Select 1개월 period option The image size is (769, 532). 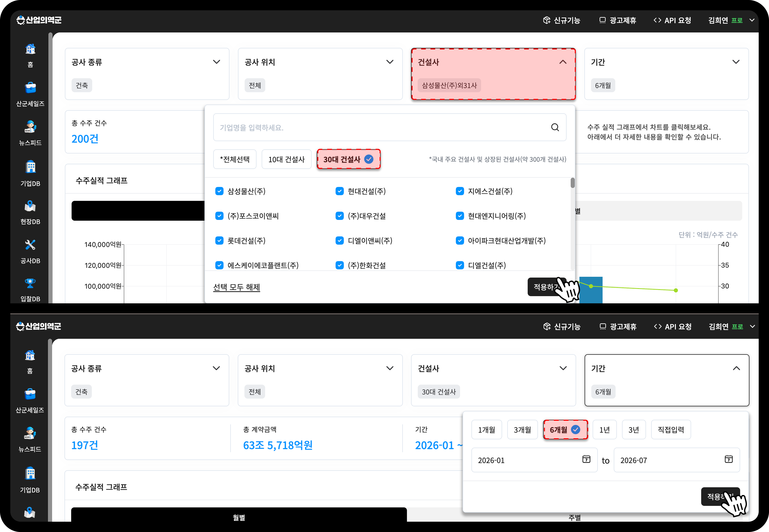(x=487, y=430)
